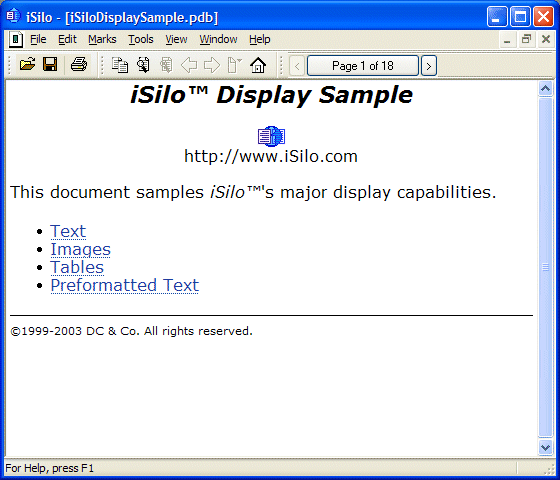This screenshot has height=480, width=560.
Task: Click the Find magnifier document icon
Action: click(143, 65)
